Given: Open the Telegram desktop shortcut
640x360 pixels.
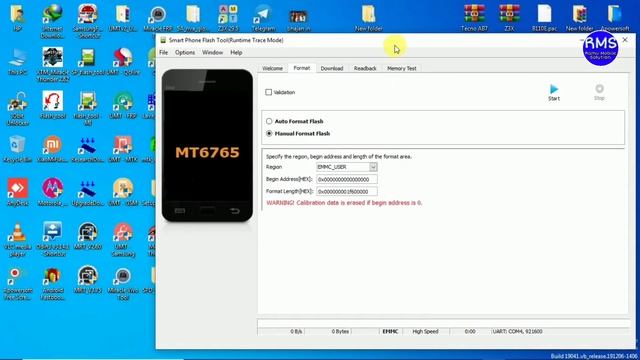Looking at the screenshot, I should coord(263,18).
